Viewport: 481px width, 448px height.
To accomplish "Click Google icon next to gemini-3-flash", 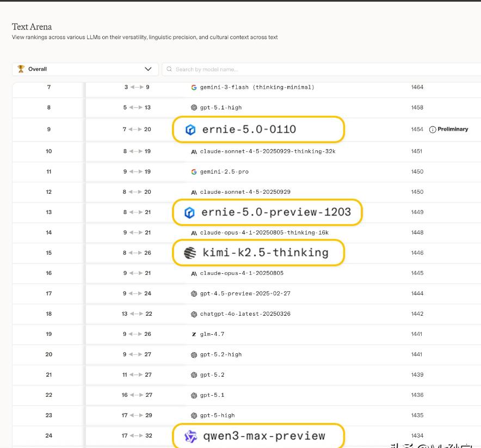I will pos(194,88).
